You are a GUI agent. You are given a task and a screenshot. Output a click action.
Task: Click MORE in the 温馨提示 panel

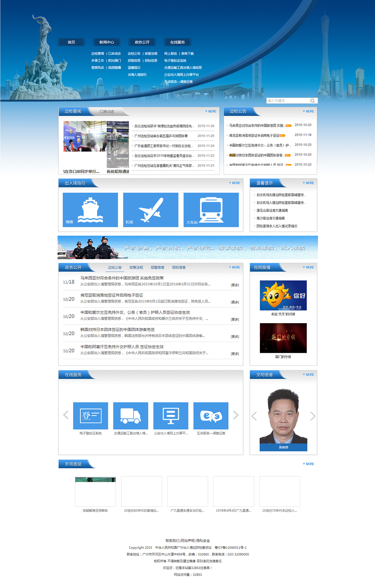coord(308,183)
